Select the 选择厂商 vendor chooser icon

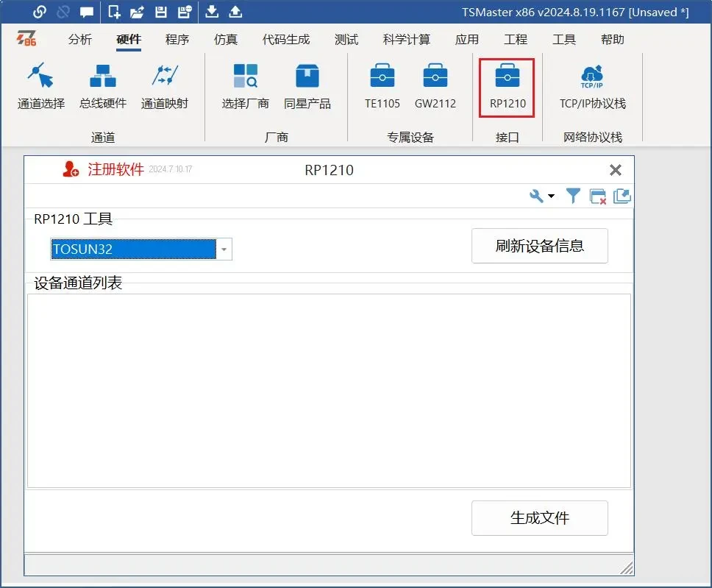(246, 85)
